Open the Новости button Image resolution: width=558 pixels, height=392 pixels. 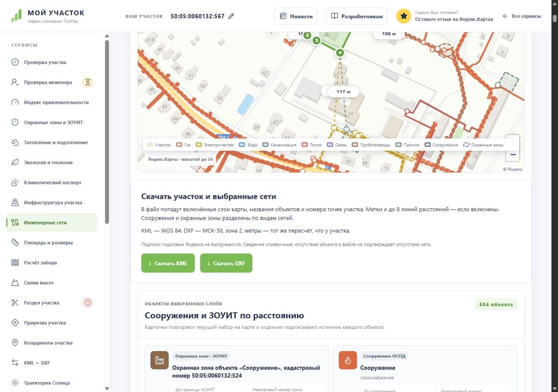click(296, 16)
